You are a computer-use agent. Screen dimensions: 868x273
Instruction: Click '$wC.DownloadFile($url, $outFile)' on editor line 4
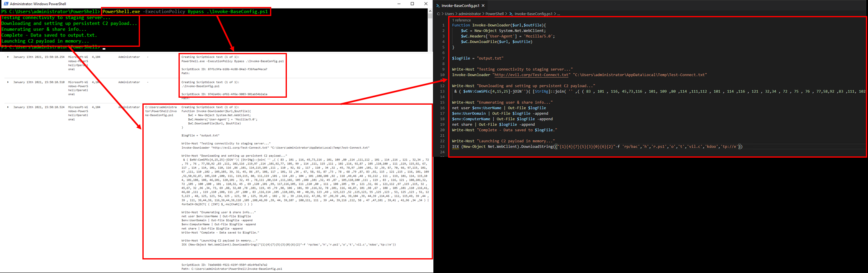tap(497, 41)
